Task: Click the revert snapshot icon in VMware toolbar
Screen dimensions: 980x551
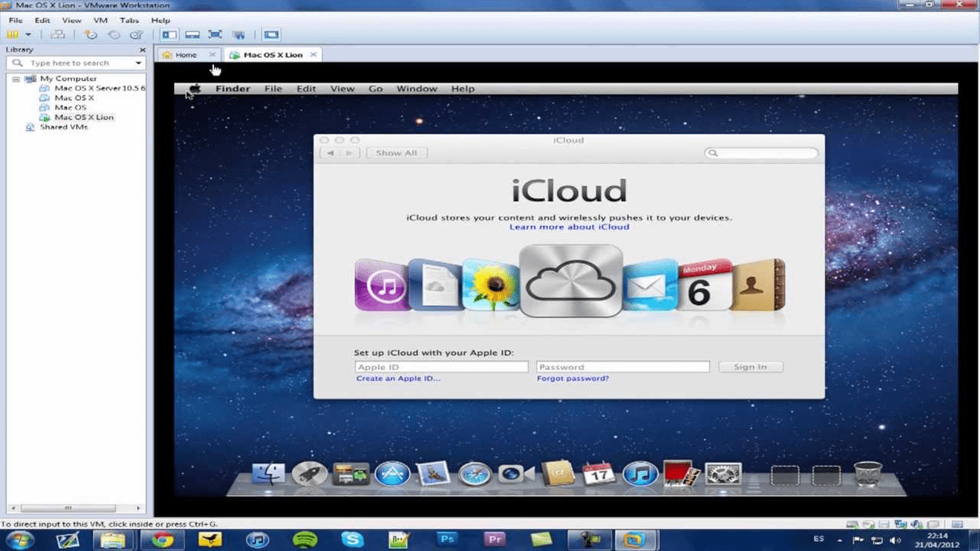Action: coord(114,34)
